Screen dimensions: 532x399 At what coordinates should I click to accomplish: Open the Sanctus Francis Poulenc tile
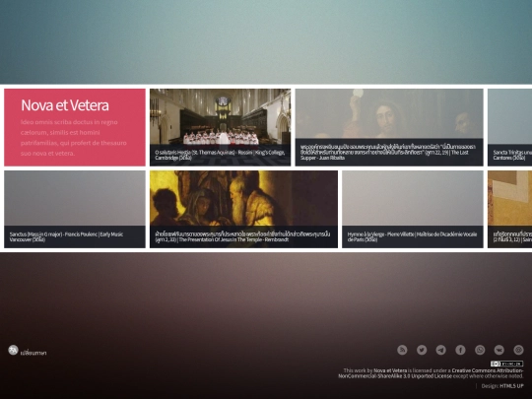[75, 209]
